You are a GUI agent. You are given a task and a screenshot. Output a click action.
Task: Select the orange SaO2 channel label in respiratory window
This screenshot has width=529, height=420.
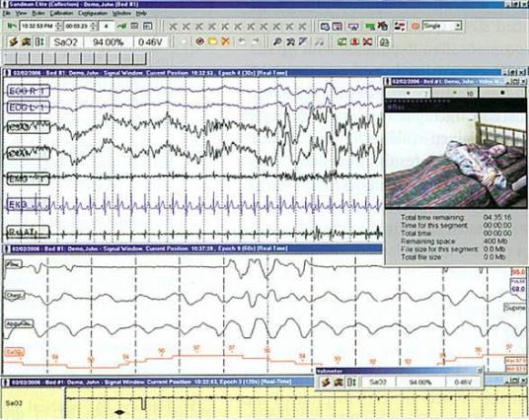coord(15,353)
